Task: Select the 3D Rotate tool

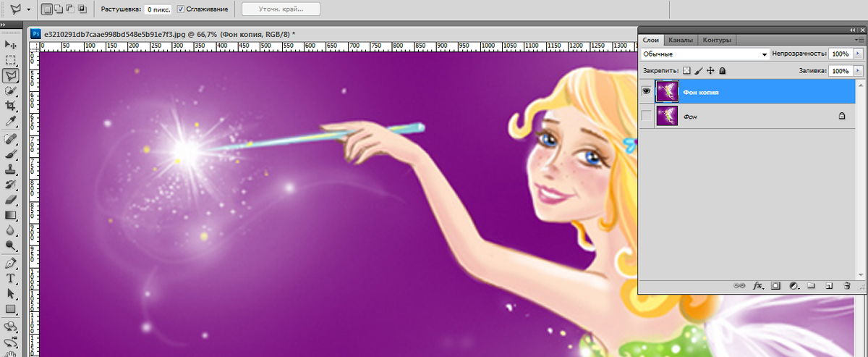Action: coord(10,327)
